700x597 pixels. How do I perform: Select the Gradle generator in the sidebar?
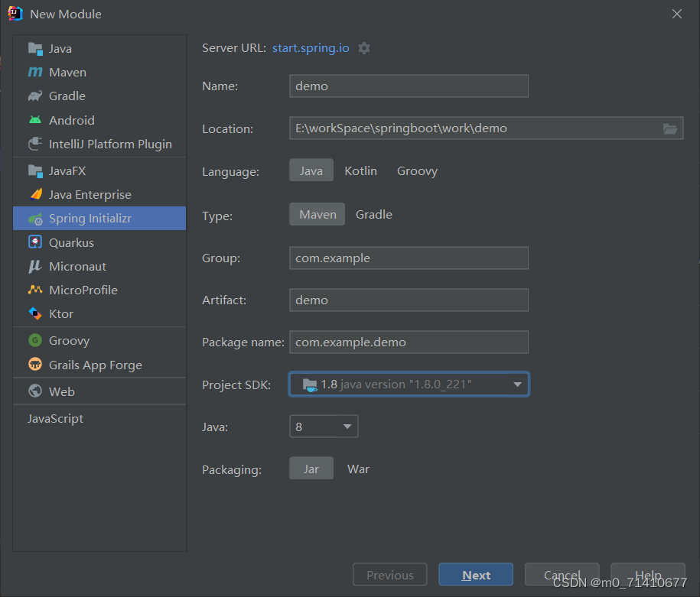point(67,96)
